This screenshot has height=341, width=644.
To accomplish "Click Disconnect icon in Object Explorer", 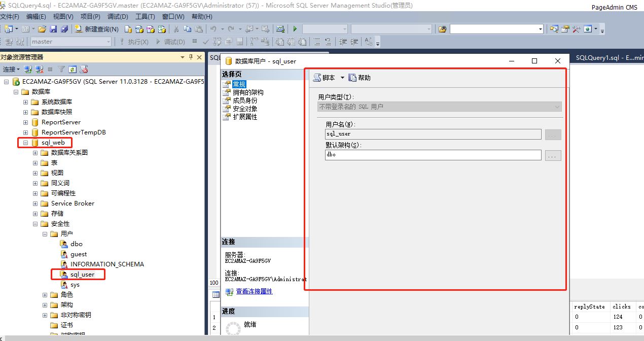I will (39, 69).
